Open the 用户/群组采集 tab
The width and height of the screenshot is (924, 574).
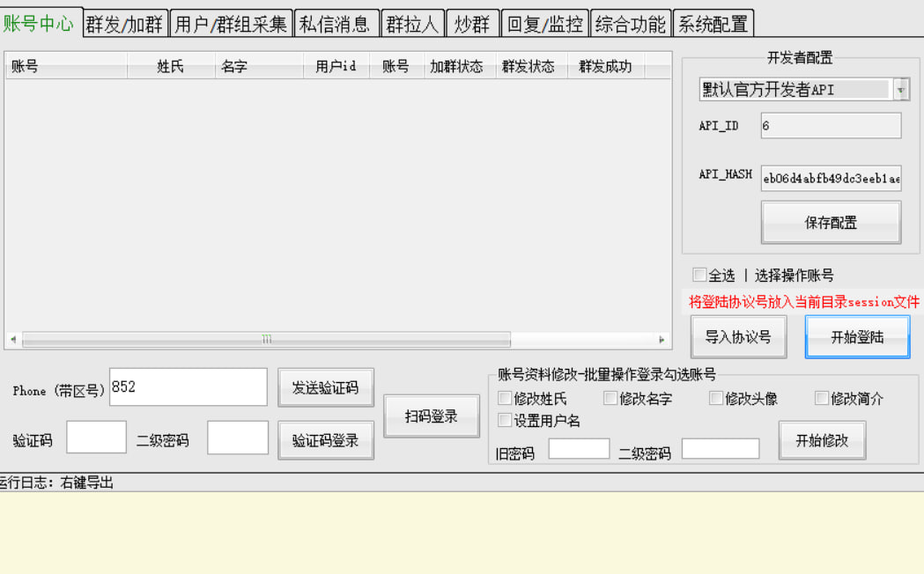coord(231,24)
